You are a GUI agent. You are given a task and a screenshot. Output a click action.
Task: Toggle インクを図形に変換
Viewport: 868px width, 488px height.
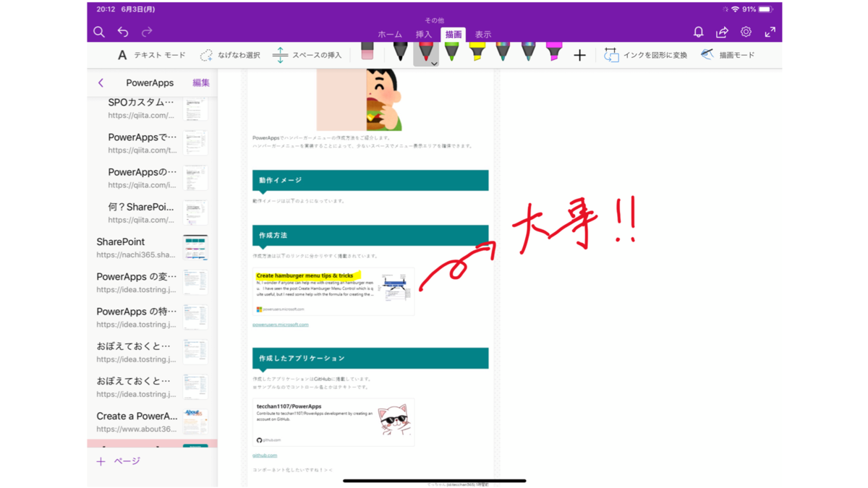(x=645, y=55)
